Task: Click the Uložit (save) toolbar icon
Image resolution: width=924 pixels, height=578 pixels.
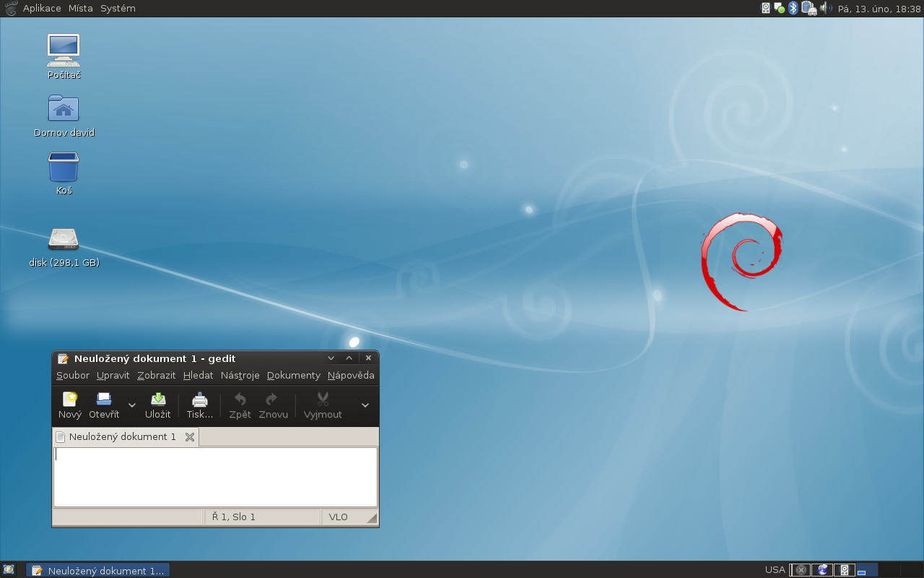Action: 157,399
